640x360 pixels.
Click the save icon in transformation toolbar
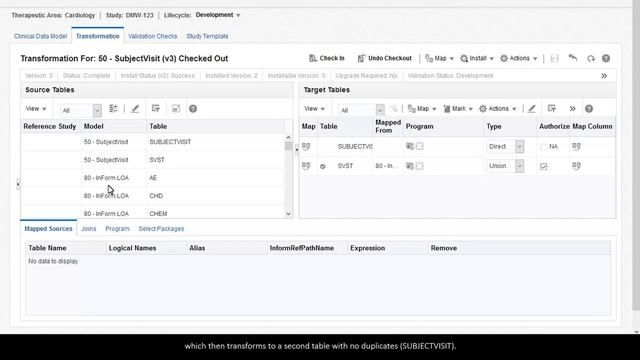554,58
